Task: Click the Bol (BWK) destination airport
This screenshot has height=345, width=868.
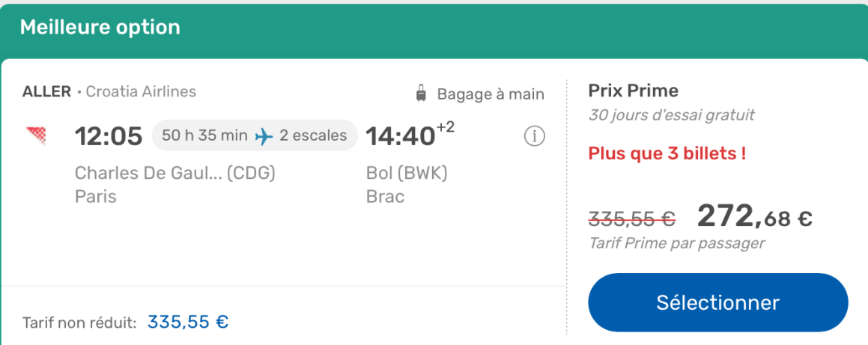Action: [x=407, y=173]
